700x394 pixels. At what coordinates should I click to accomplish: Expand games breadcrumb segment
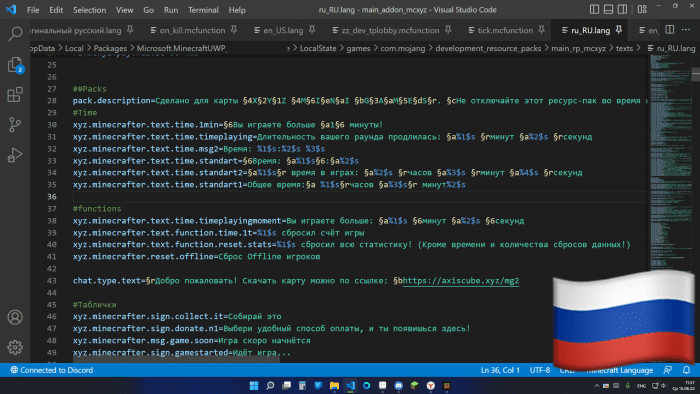pyautogui.click(x=358, y=48)
